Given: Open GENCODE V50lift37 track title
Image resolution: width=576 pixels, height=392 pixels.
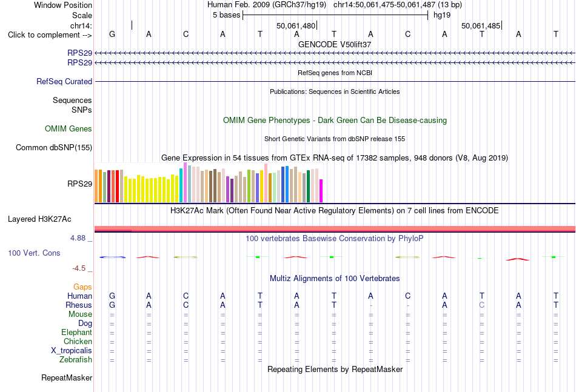Looking at the screenshot, I should [x=335, y=44].
